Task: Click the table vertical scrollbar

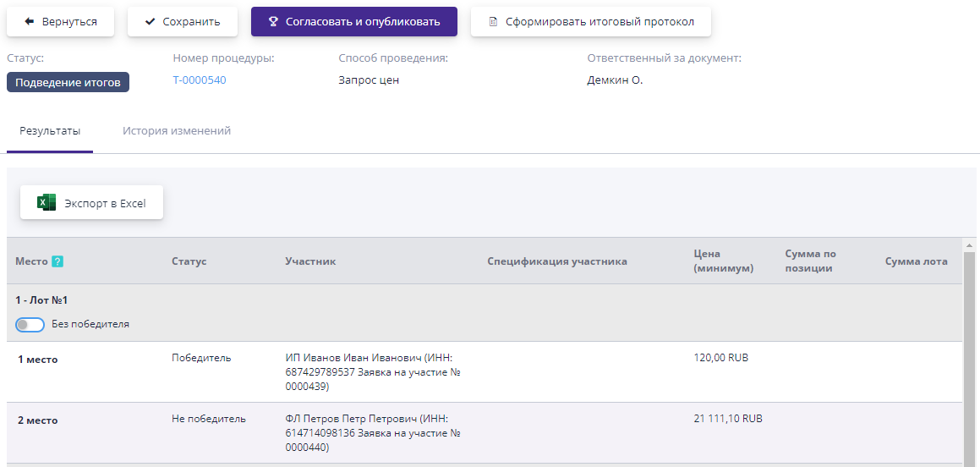Action: click(969, 355)
